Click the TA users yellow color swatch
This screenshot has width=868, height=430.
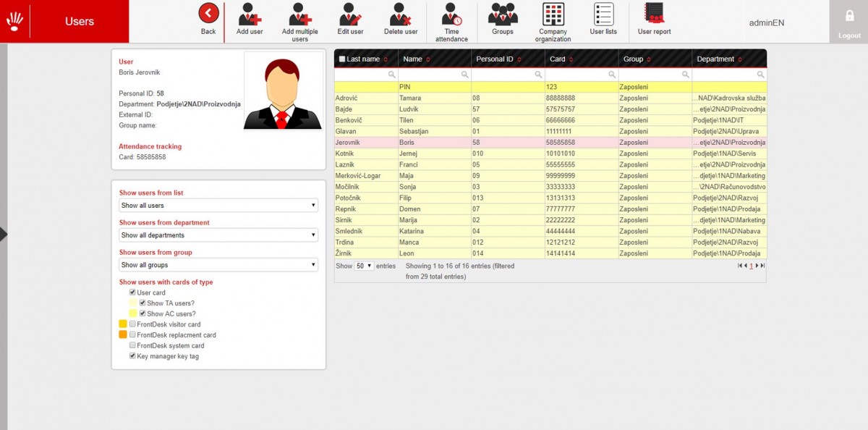[x=133, y=303]
